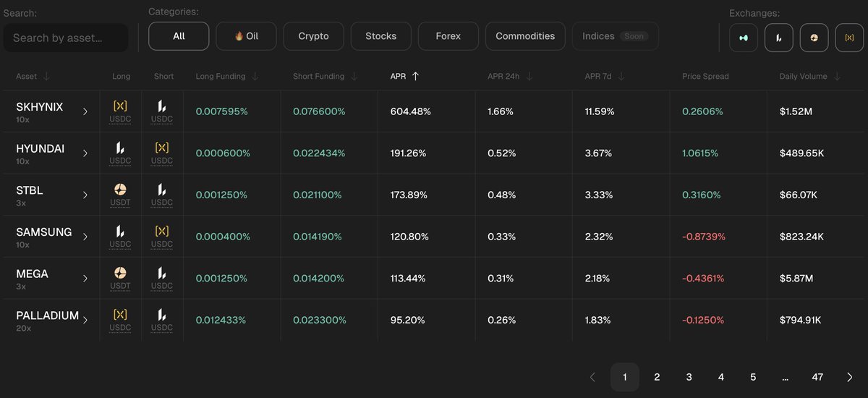Expand the SAMSUNG row chevron
Image resolution: width=868 pixels, height=398 pixels.
click(x=85, y=237)
